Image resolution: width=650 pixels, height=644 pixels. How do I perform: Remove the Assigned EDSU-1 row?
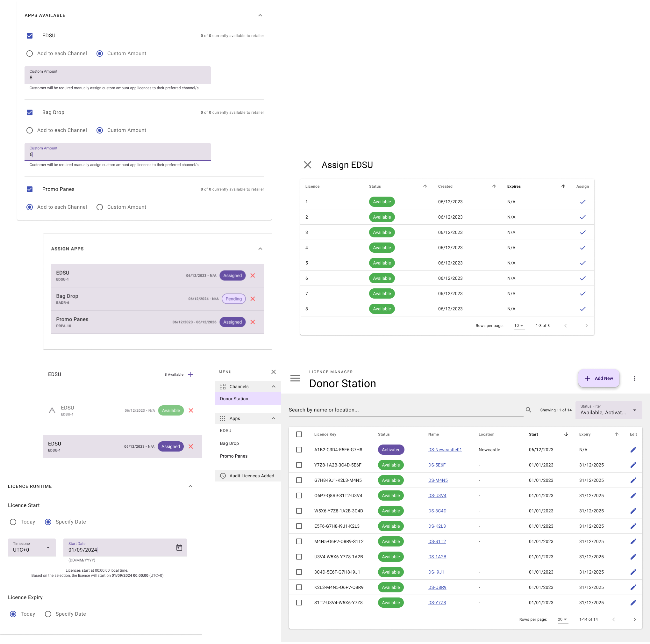[191, 446]
